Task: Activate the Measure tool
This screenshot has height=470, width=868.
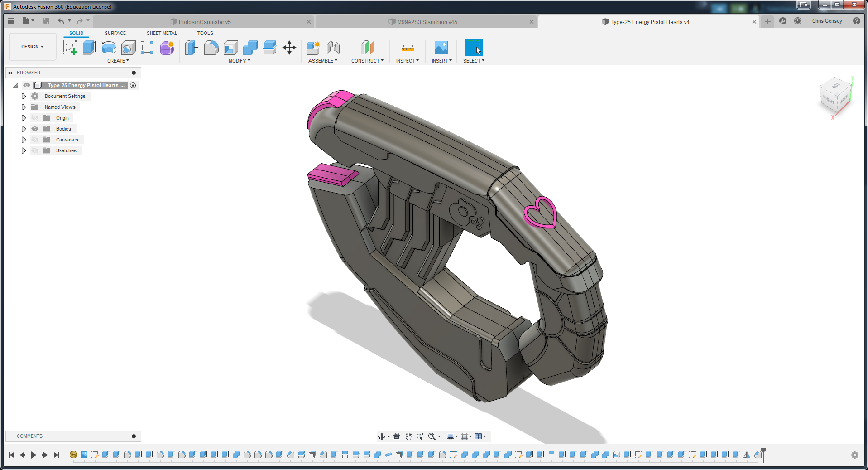Action: [408, 48]
